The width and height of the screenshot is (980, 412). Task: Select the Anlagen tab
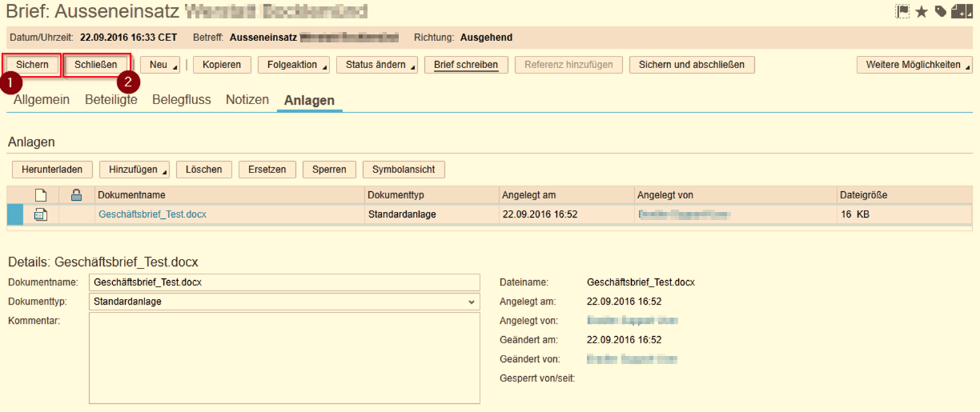(309, 100)
